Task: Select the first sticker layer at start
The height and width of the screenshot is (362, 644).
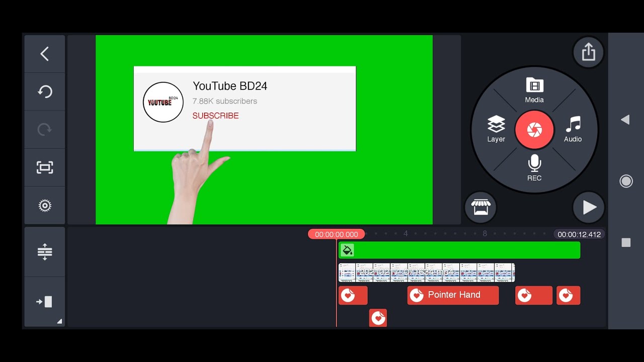Action: (x=353, y=295)
